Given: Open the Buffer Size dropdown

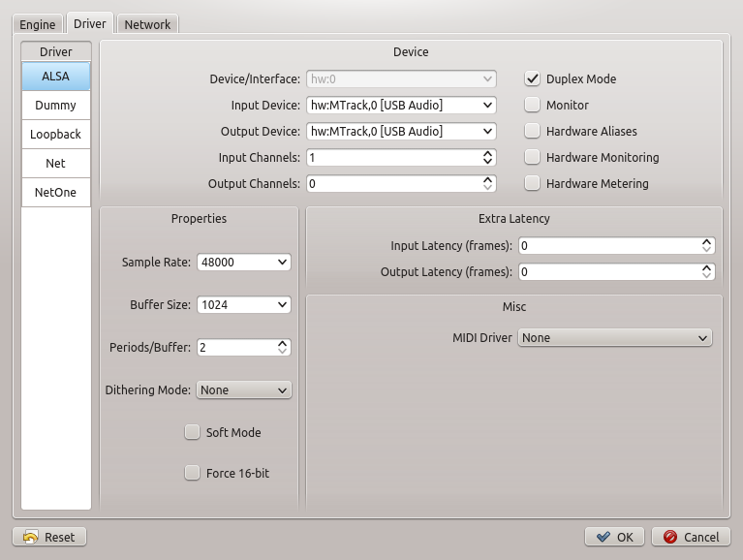Looking at the screenshot, I should click(x=243, y=304).
